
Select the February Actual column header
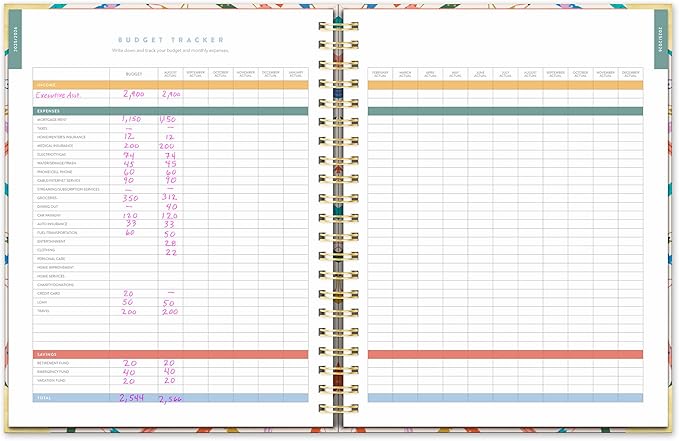point(380,74)
